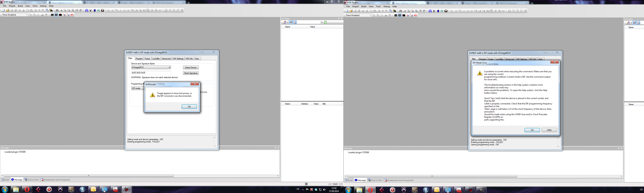
Task: Open Opera browser from the left taskbar
Action: click(x=27, y=189)
